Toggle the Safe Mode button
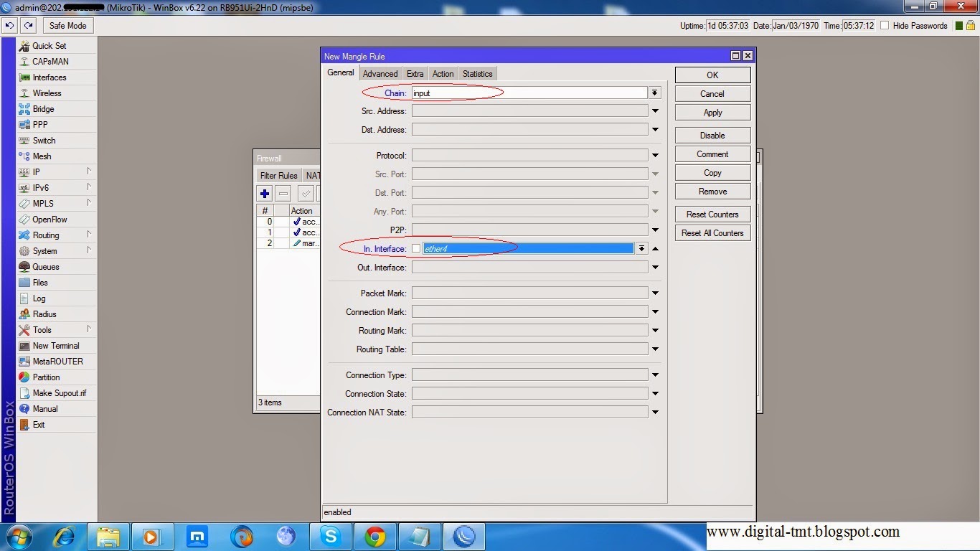This screenshot has width=980, height=551. 67,25
